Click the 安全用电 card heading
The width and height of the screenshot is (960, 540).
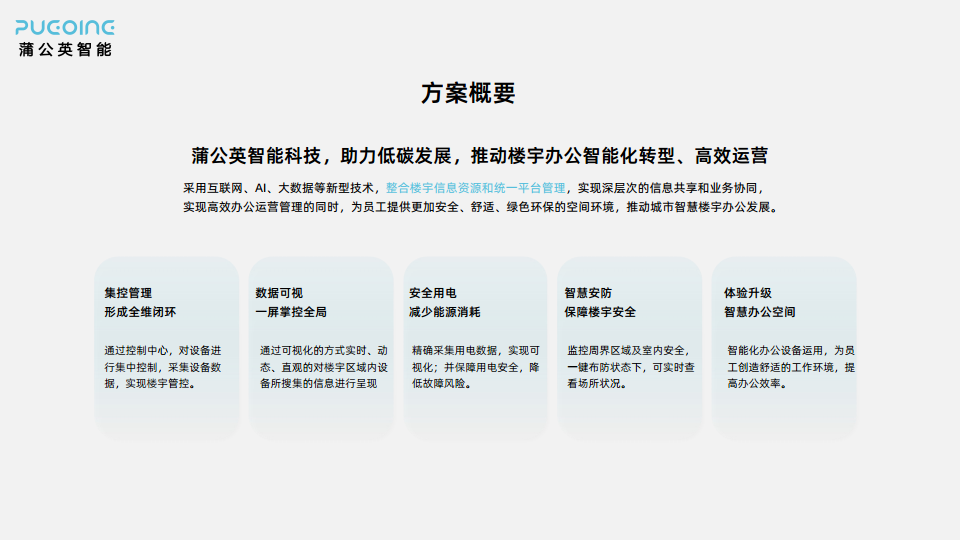(x=432, y=293)
